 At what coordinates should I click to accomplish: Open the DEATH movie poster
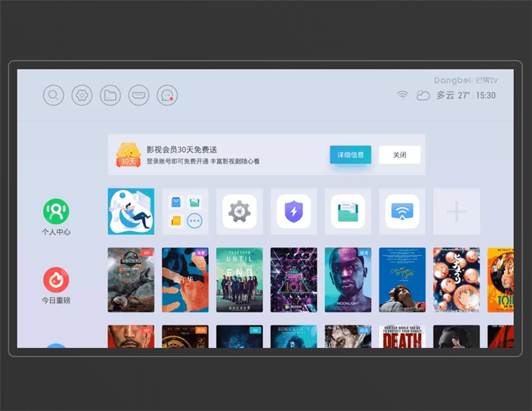tap(402, 337)
